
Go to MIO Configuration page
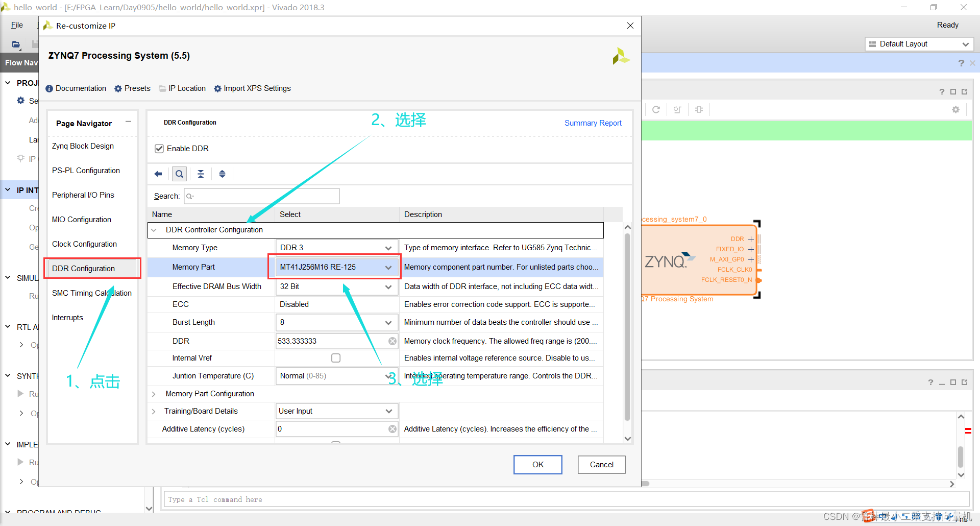point(81,220)
